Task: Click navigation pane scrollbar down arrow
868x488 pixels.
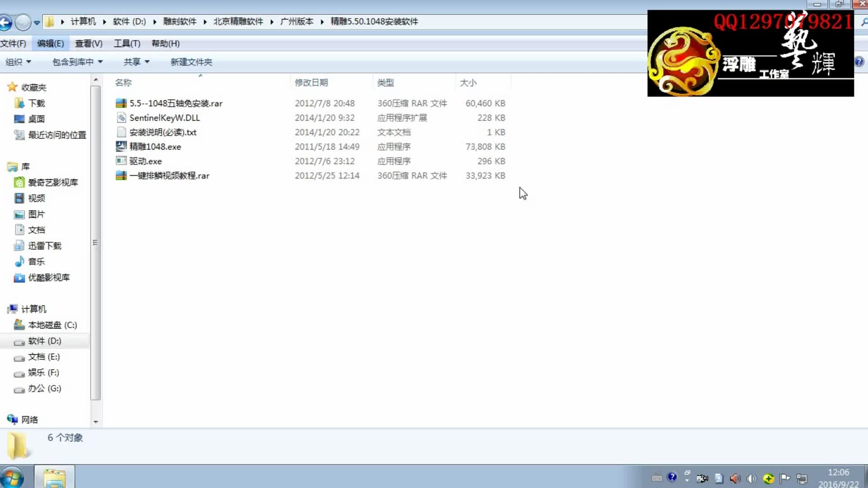Action: point(95,422)
